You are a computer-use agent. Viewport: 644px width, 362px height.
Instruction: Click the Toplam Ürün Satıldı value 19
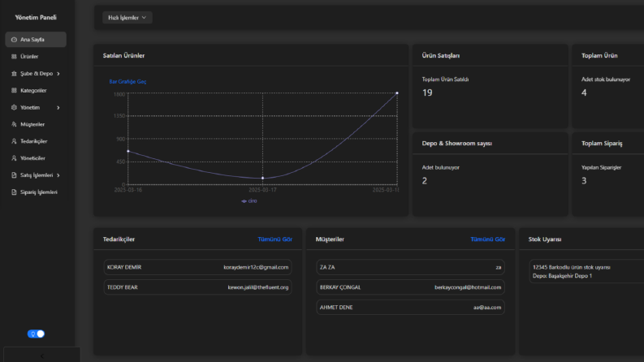[x=427, y=93]
